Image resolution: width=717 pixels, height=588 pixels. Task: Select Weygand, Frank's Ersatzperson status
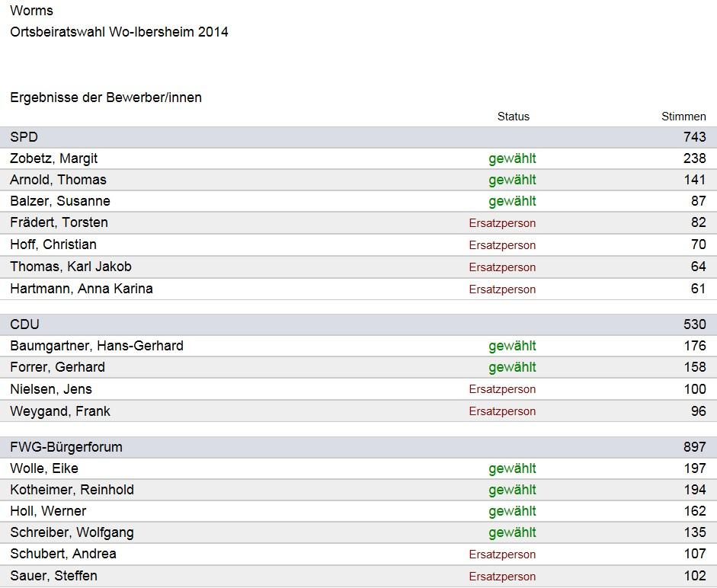click(502, 411)
